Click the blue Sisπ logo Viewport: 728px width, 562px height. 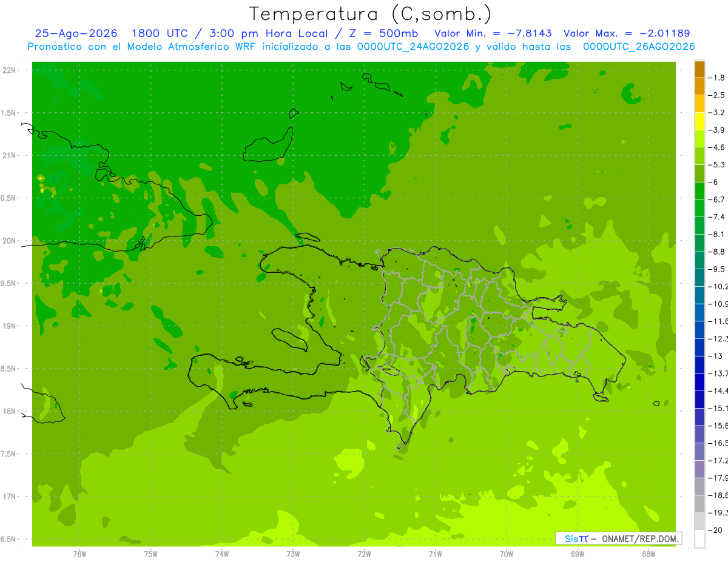[576, 538]
